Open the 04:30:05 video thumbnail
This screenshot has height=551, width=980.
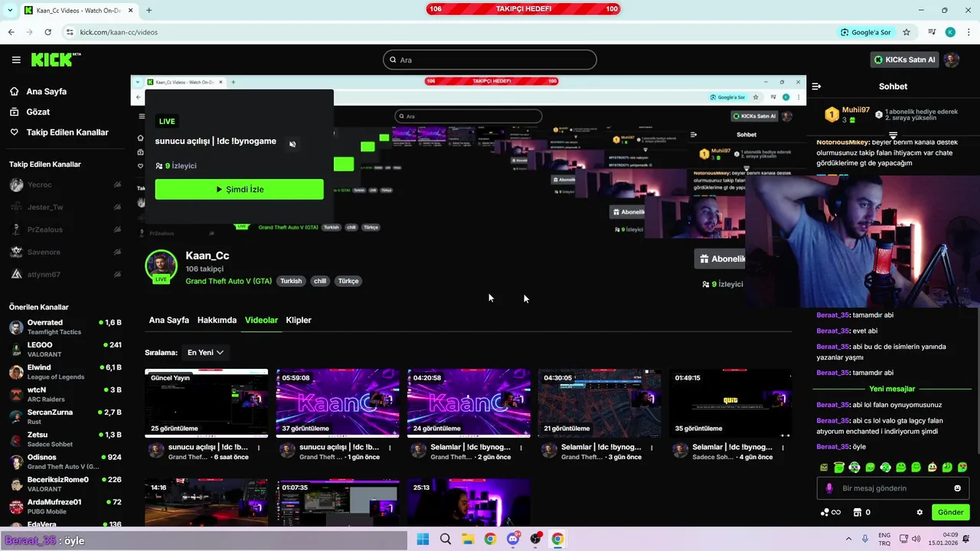point(599,403)
